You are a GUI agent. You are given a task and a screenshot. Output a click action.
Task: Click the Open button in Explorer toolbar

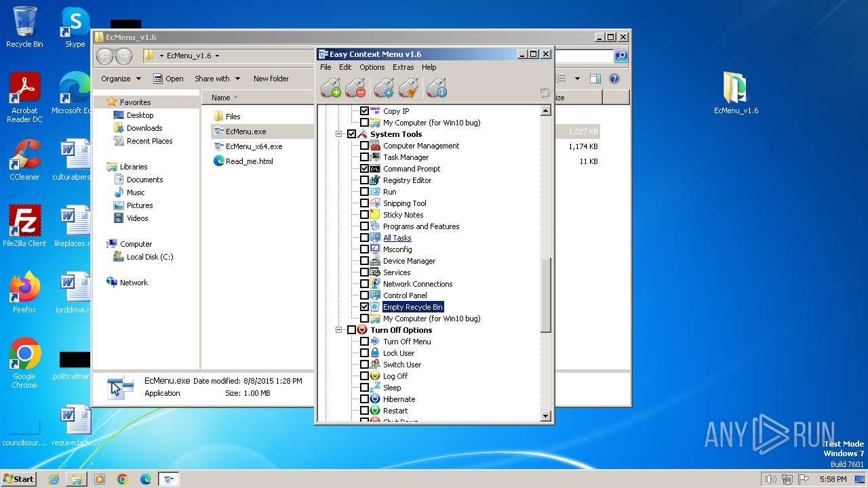coord(168,79)
